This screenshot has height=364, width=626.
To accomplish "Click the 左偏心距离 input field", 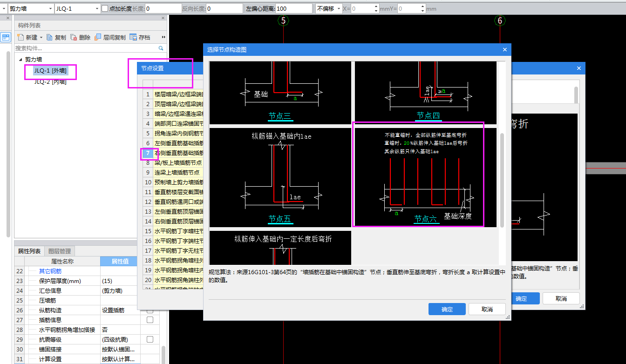I will [x=294, y=8].
